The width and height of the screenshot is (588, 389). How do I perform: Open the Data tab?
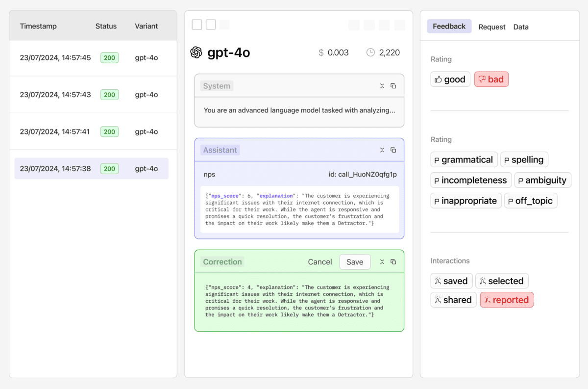(x=521, y=27)
